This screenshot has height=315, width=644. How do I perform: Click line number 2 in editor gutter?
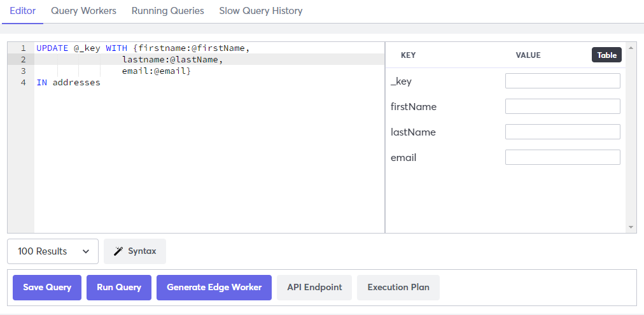[23, 59]
